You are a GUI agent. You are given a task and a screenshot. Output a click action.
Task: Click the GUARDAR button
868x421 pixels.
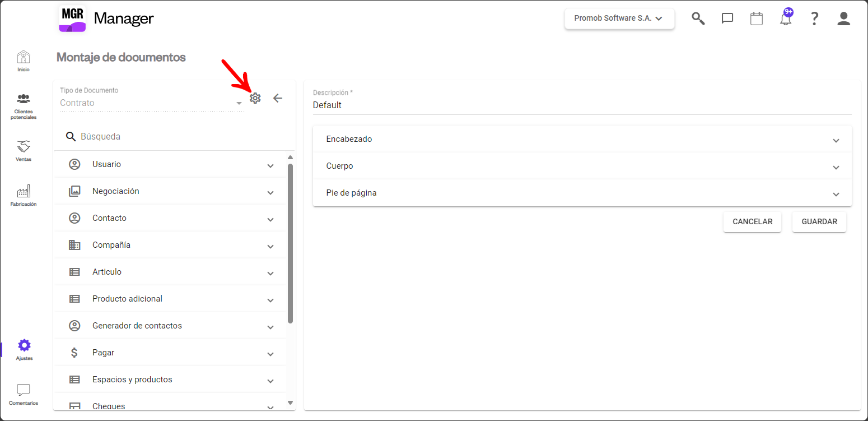819,221
